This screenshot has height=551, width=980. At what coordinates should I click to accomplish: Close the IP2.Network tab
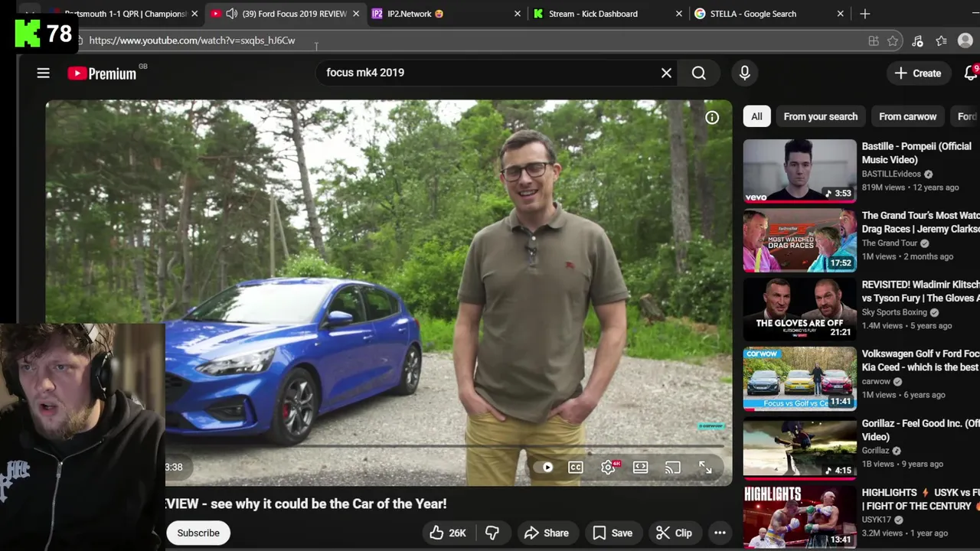point(518,14)
